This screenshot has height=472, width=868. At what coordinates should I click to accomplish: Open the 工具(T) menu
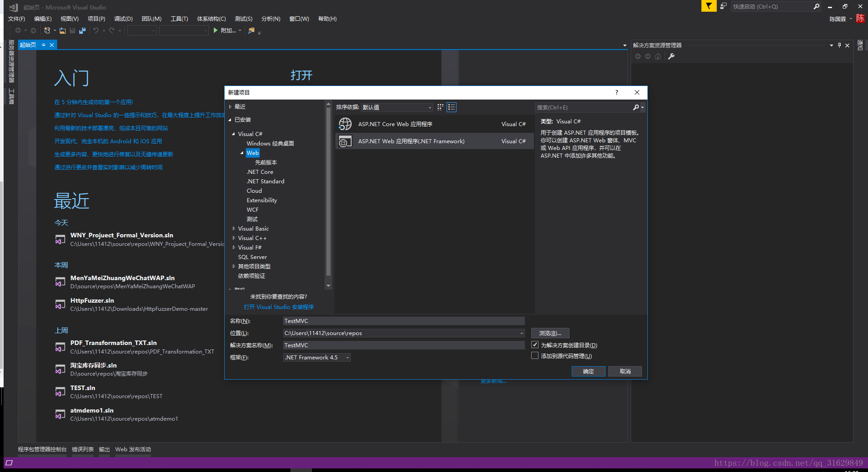pos(179,18)
